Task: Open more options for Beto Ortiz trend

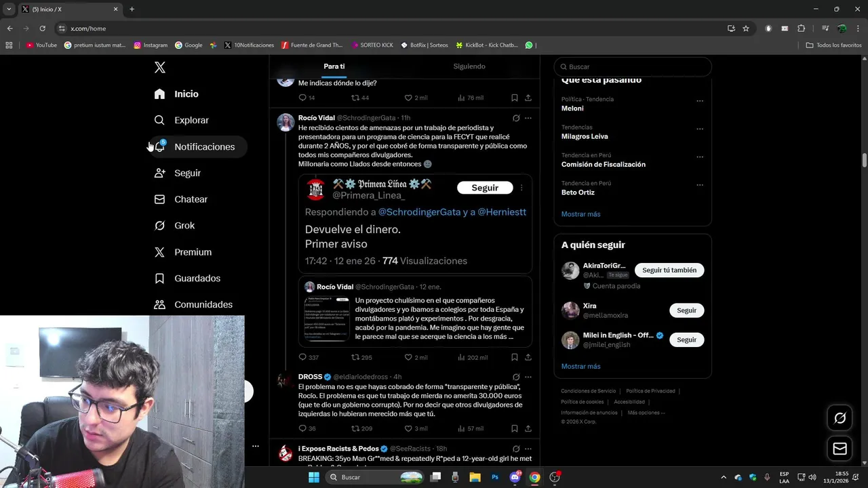Action: click(700, 184)
